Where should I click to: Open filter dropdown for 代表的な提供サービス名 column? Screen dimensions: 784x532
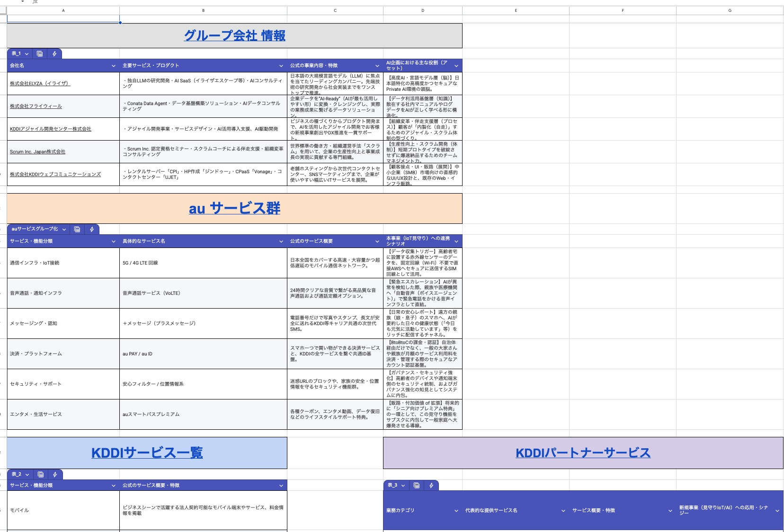click(x=563, y=511)
